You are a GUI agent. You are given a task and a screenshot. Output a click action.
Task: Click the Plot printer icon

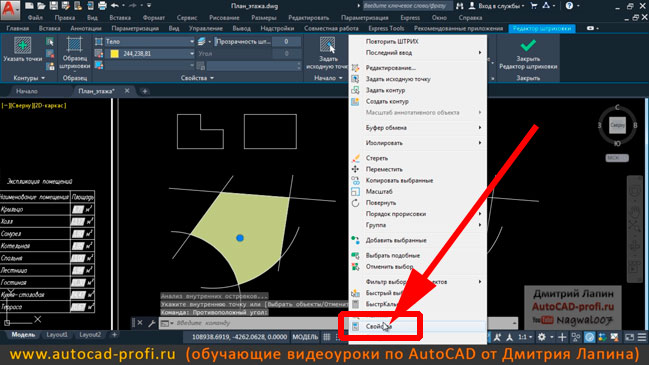pos(102,6)
